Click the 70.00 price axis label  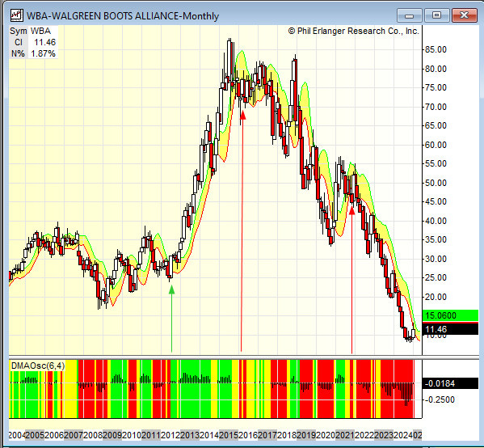click(436, 107)
